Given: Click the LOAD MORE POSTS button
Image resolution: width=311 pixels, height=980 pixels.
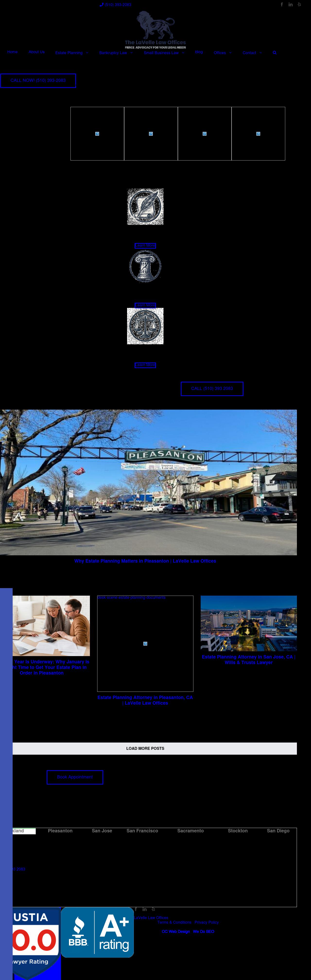Looking at the screenshot, I should (x=145, y=748).
